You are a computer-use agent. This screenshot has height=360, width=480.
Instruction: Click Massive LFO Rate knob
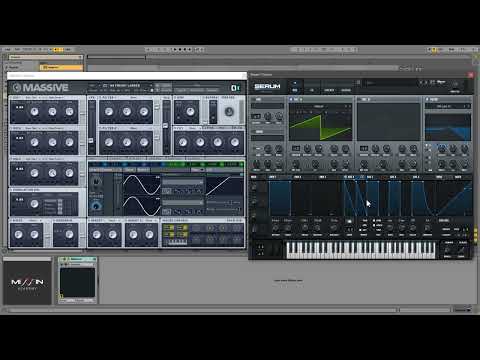[96, 182]
